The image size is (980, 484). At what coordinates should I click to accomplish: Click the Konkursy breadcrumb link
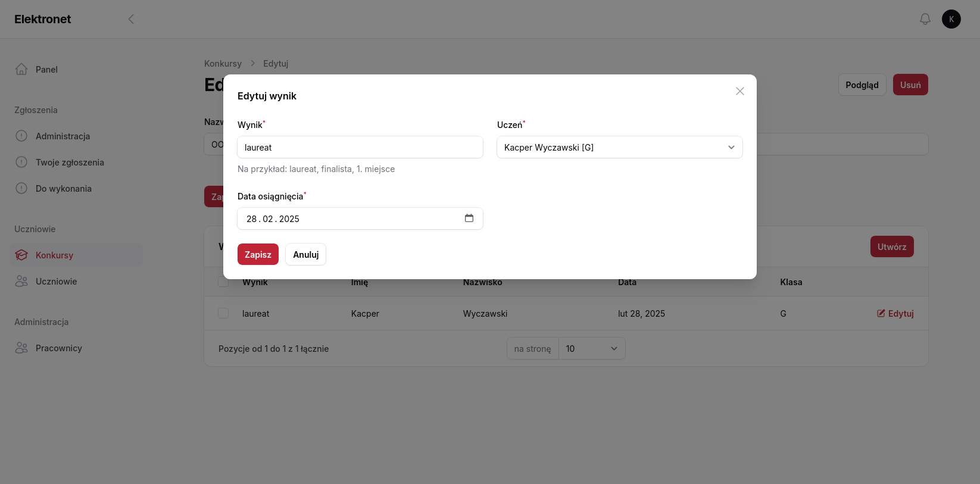click(223, 63)
